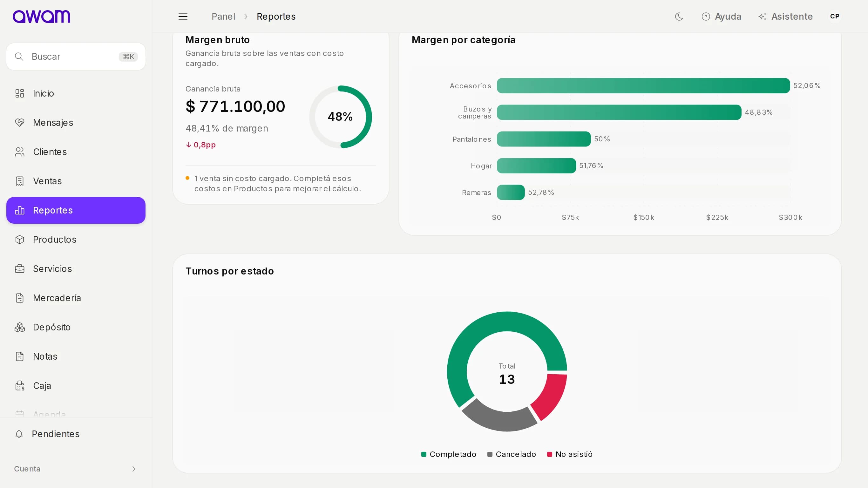Click the Notas note icon
The height and width of the screenshot is (488, 868).
[20, 356]
